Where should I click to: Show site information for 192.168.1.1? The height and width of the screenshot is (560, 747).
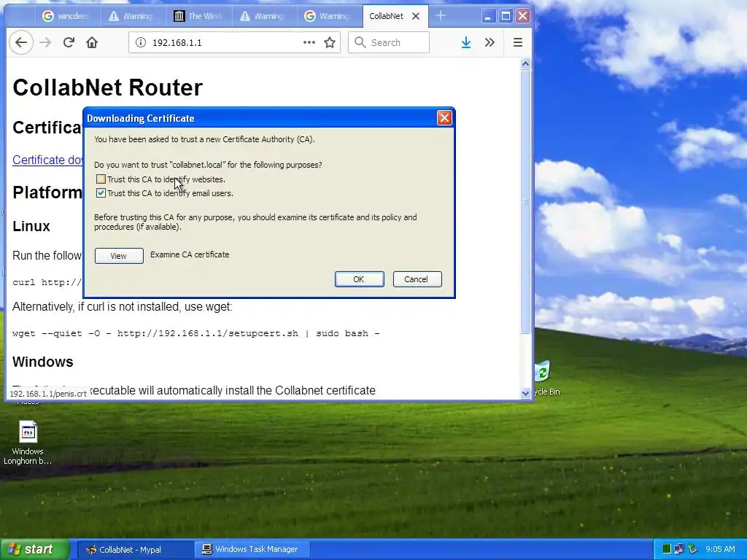141,42
